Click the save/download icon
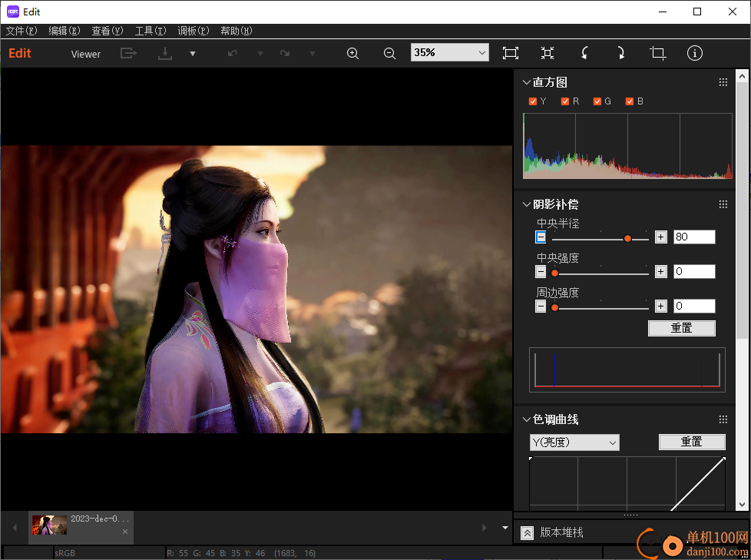The height and width of the screenshot is (560, 751). [165, 53]
